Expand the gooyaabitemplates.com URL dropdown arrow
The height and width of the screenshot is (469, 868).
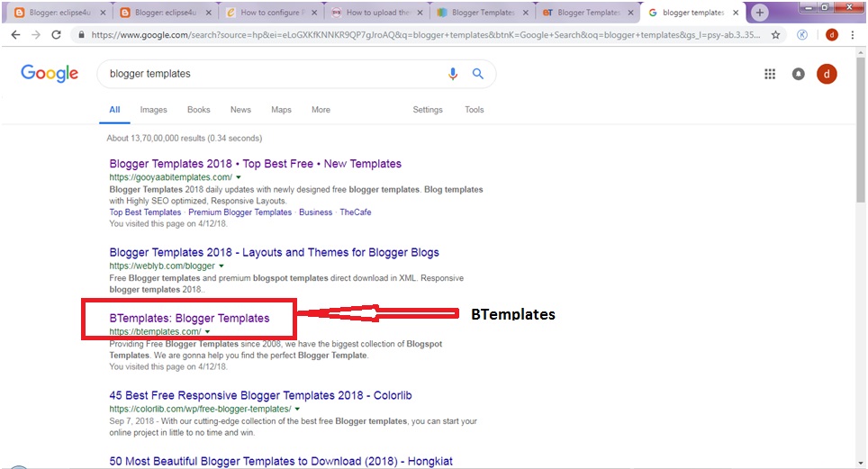pyautogui.click(x=239, y=177)
